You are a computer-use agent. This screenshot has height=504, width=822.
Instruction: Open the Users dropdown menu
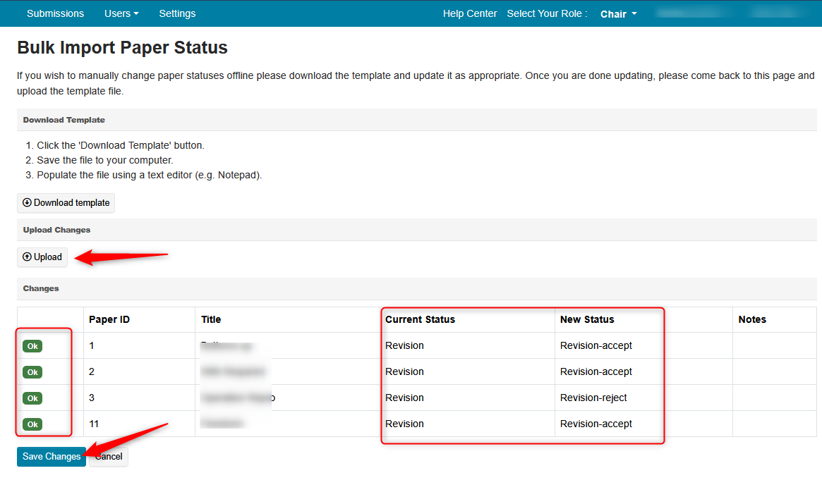click(x=121, y=13)
